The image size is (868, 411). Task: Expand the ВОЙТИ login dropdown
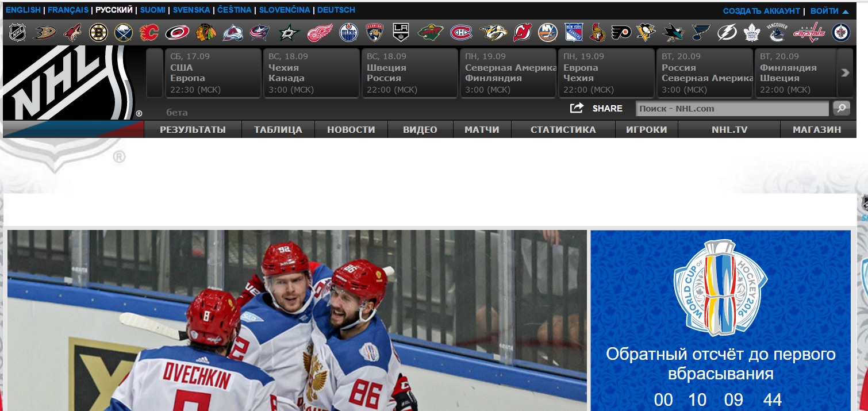(829, 11)
